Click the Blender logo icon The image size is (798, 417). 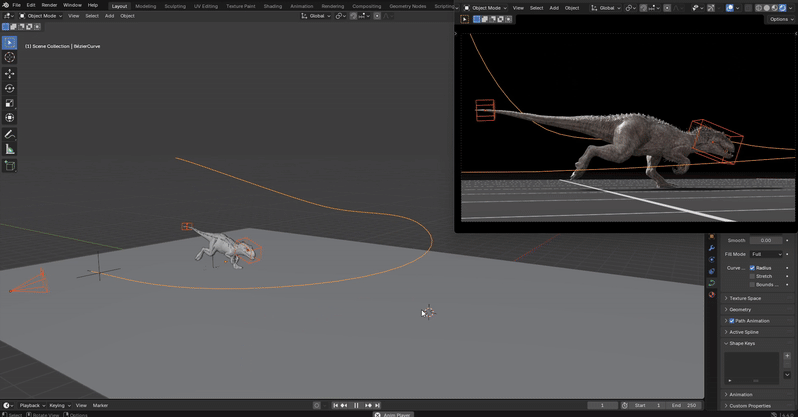(5, 5)
